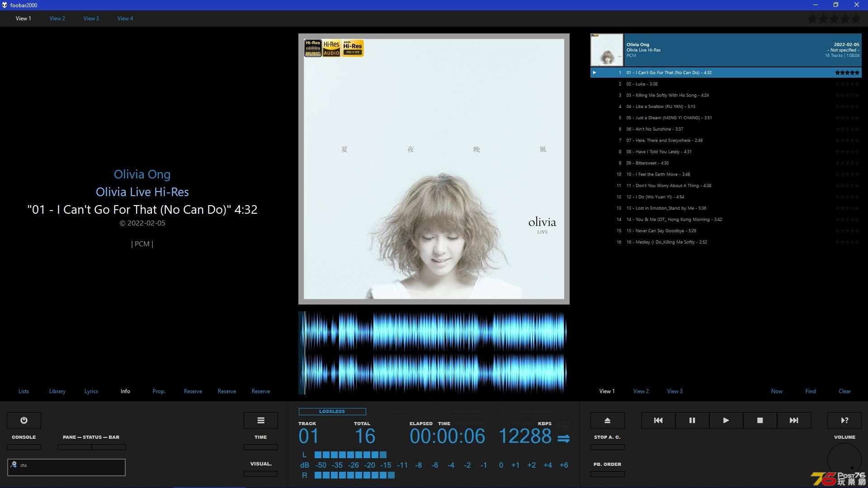Image resolution: width=868 pixels, height=488 pixels.
Task: Click the large album cover art
Action: coord(434,169)
